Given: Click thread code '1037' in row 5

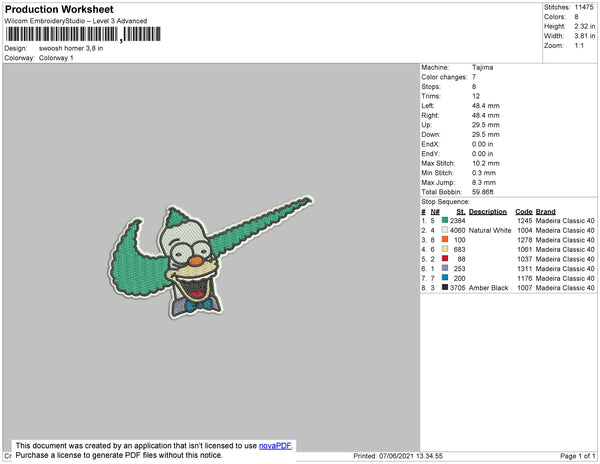Looking at the screenshot, I should [525, 259].
